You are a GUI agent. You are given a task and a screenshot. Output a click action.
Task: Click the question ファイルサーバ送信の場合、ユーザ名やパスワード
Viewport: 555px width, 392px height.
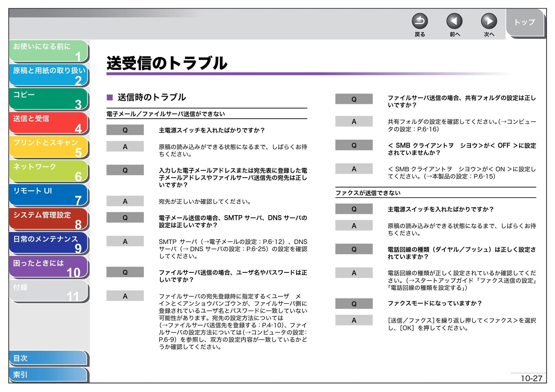[x=233, y=276]
